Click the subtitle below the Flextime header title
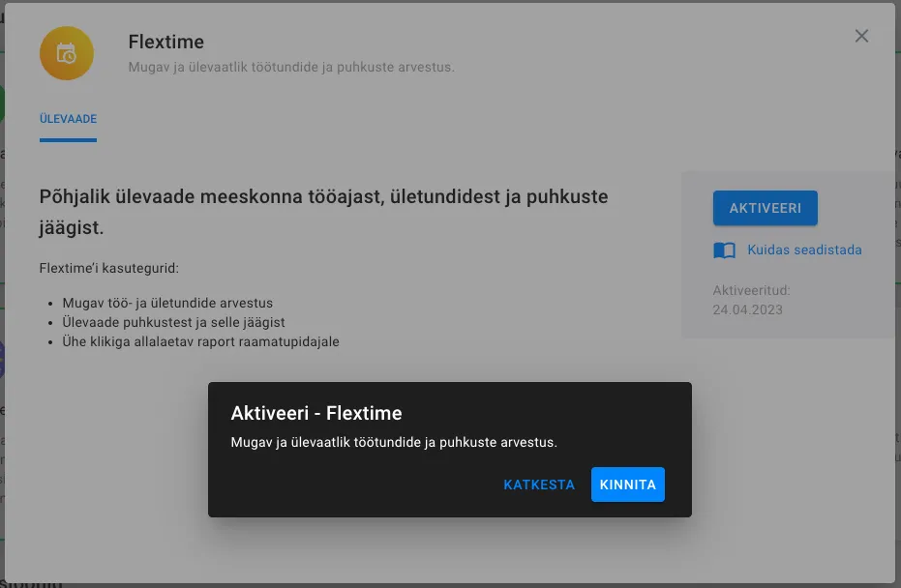 click(290, 68)
